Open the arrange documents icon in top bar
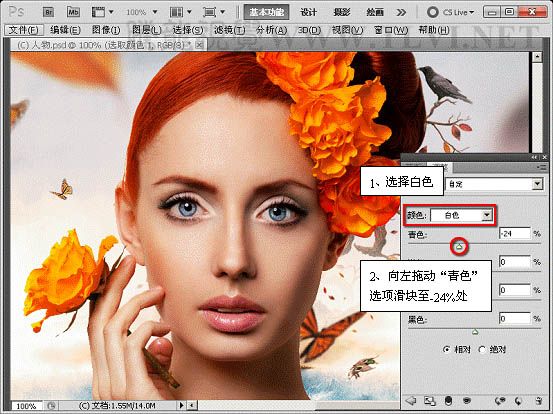553x414 pixels. click(x=180, y=12)
